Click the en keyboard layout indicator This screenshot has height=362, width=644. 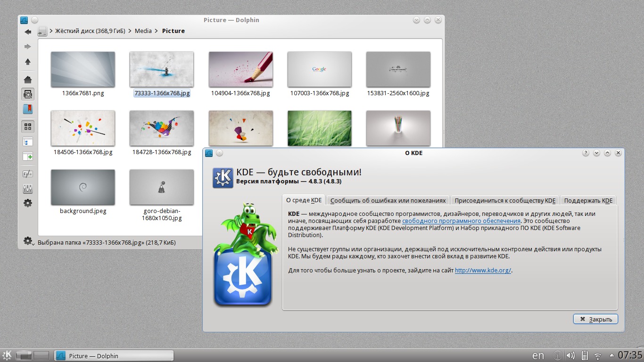pos(538,355)
